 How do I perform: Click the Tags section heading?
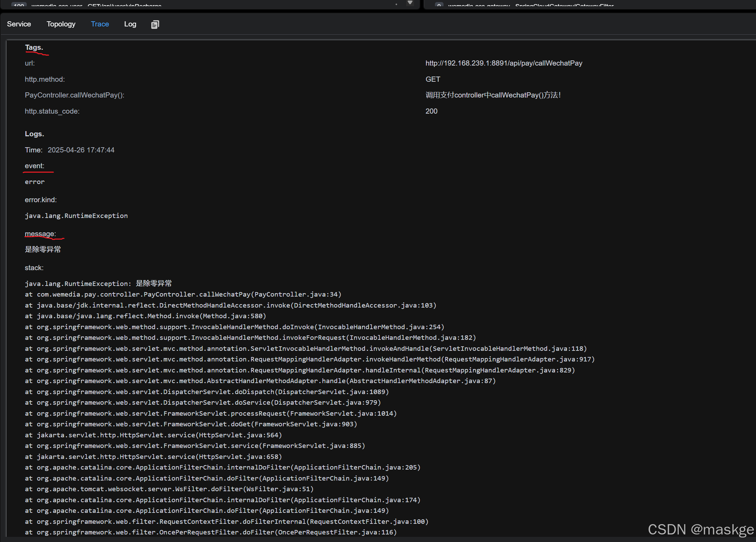(34, 48)
